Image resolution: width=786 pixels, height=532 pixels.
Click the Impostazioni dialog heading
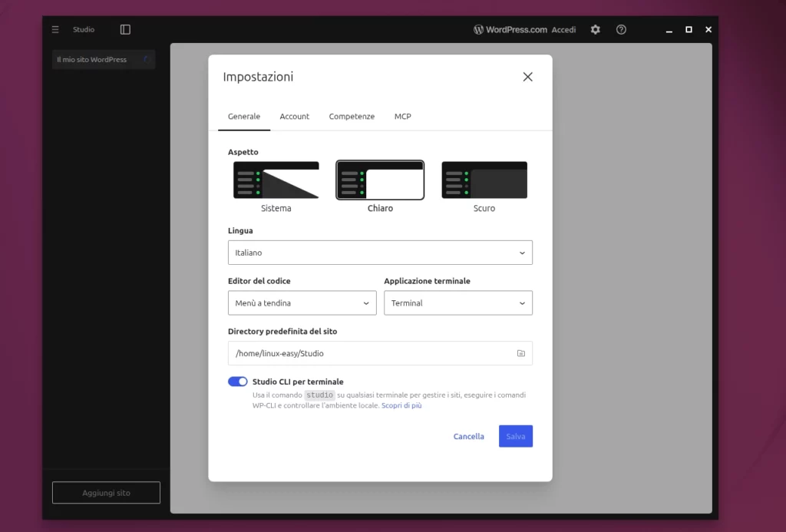pyautogui.click(x=258, y=77)
